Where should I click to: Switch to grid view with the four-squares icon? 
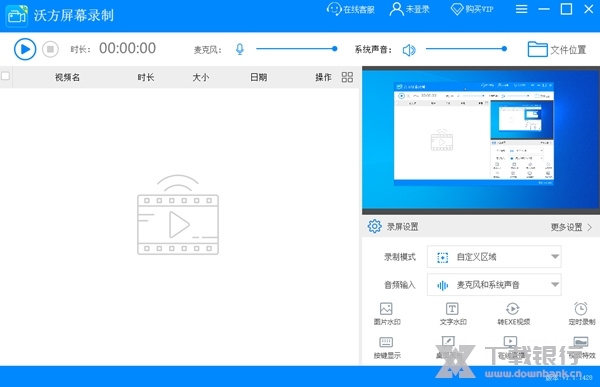(347, 77)
